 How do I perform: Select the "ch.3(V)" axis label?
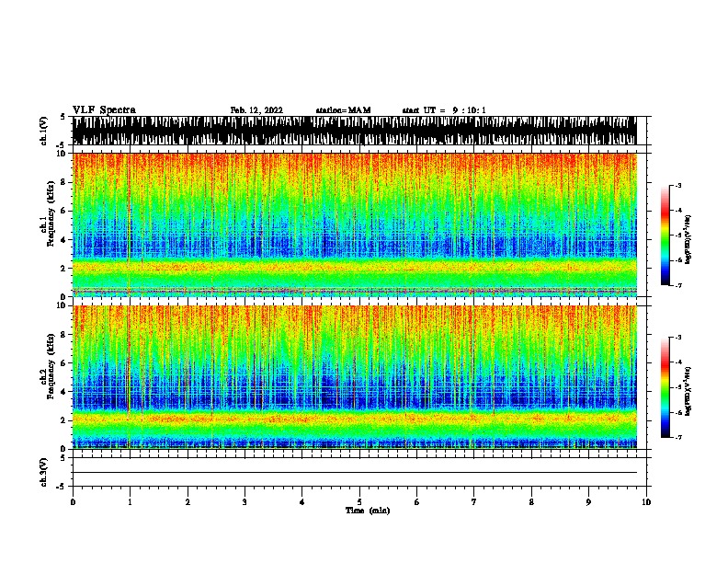click(x=44, y=472)
